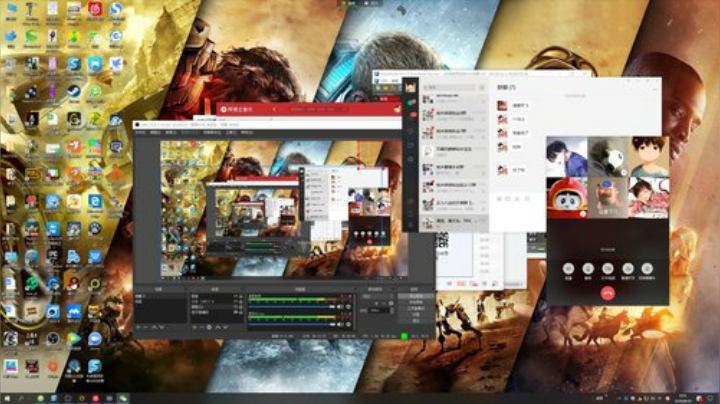This screenshot has width=720, height=404.
Task: Move the scene up in the OBS Scenes panel
Action: pos(154,327)
